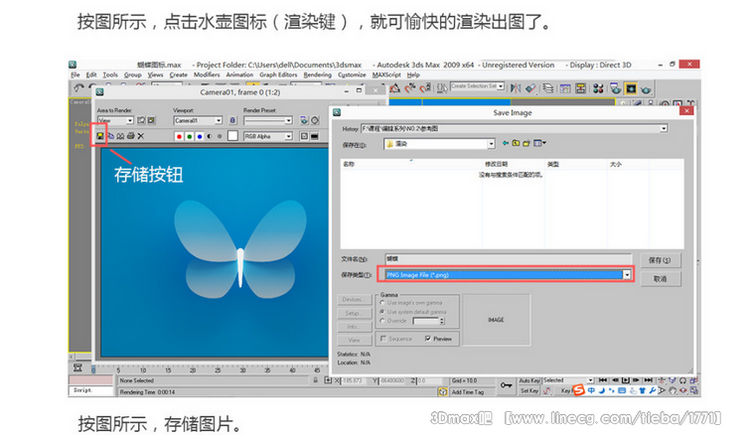This screenshot has width=750, height=435.
Task: Click the Clone Rendered Frame Window icon
Action: click(120, 136)
